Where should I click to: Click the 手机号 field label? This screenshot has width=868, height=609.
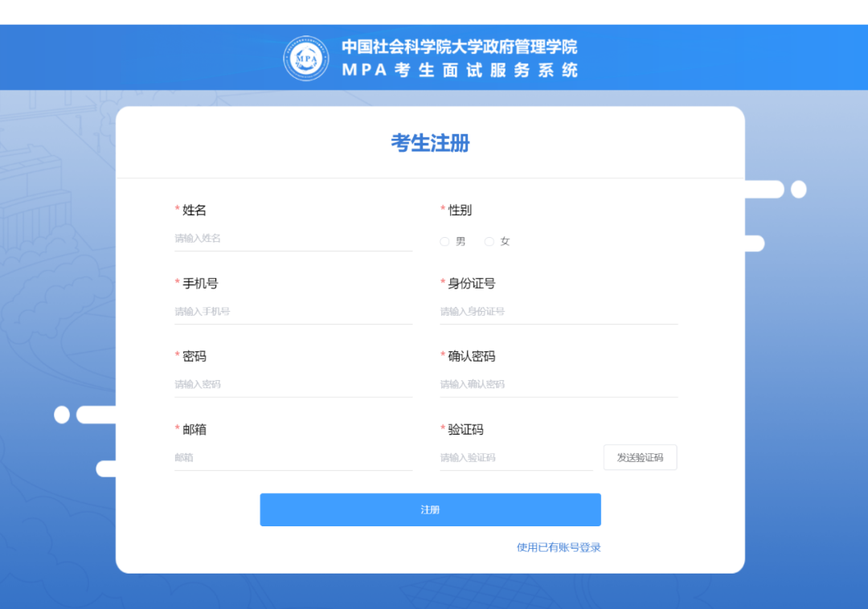tap(200, 283)
